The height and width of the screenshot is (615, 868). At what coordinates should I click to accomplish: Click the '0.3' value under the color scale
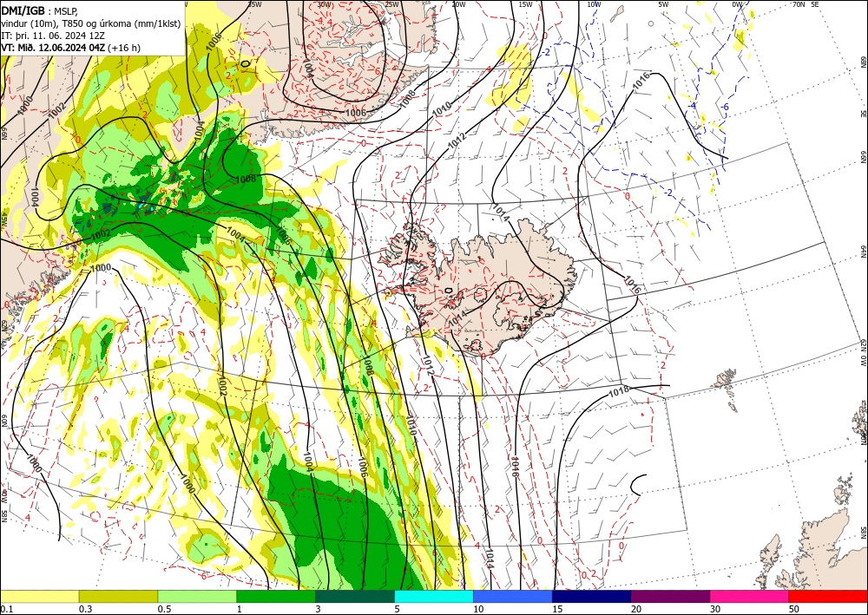85,609
